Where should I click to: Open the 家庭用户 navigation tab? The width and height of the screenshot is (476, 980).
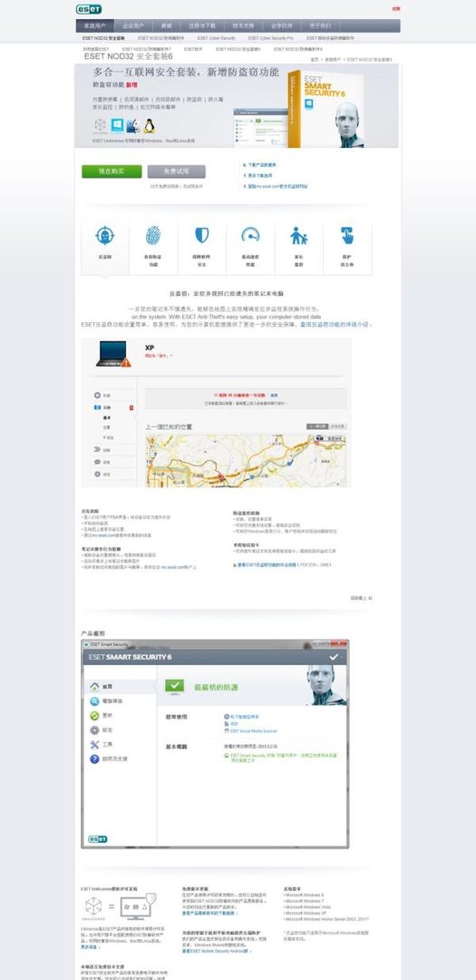[x=95, y=25]
